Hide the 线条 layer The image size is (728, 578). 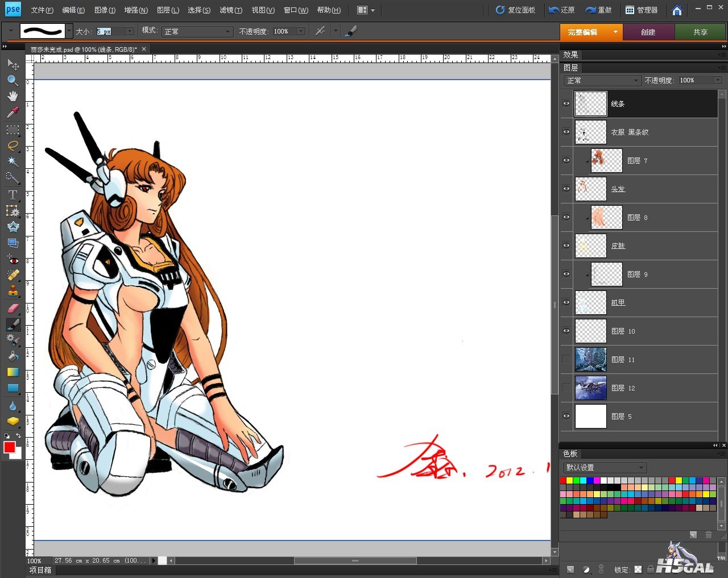(566, 103)
